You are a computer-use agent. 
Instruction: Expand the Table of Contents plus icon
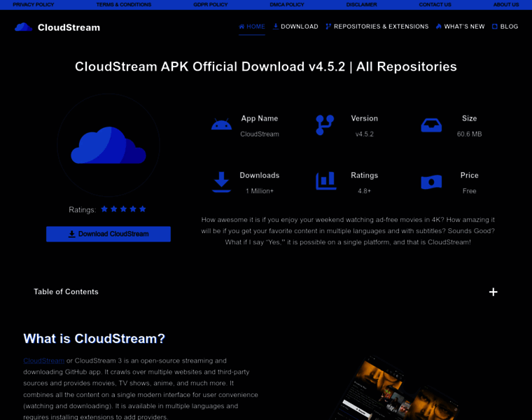tap(493, 292)
